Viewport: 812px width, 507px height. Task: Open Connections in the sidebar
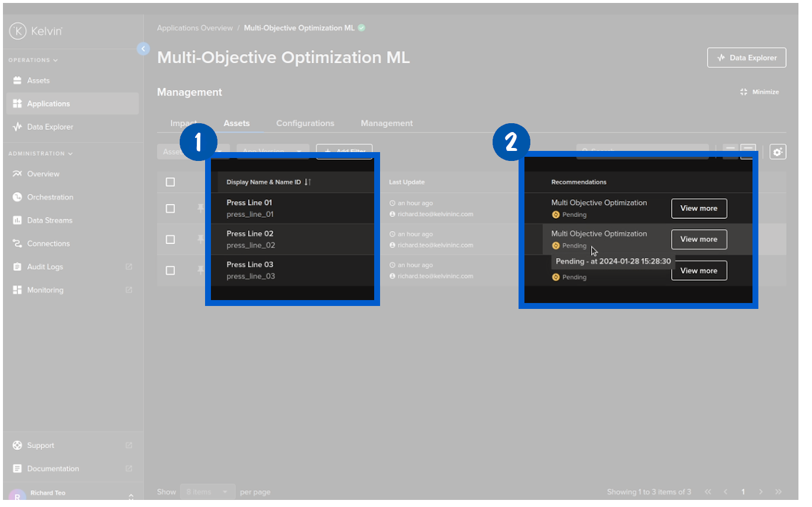(x=48, y=243)
